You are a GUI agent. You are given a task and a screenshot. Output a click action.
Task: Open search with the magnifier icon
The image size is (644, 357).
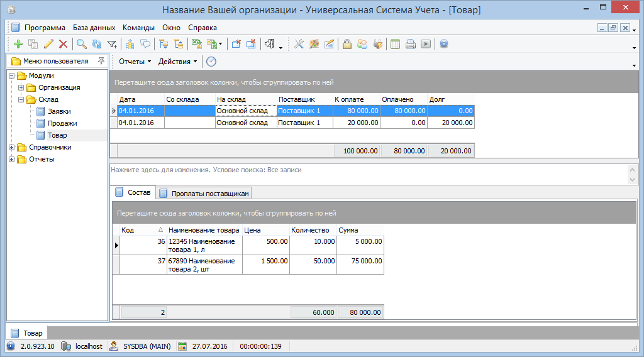click(x=81, y=44)
